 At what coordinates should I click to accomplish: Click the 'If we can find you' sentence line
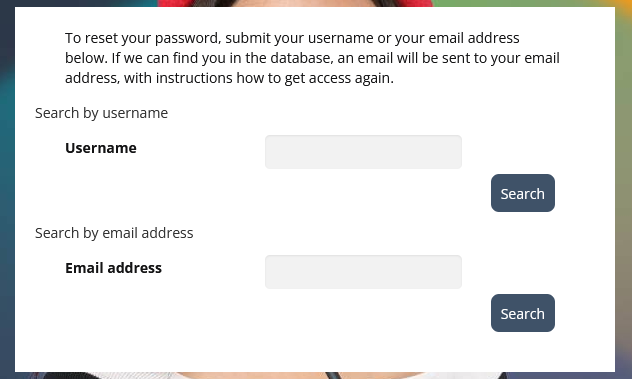pos(312,58)
